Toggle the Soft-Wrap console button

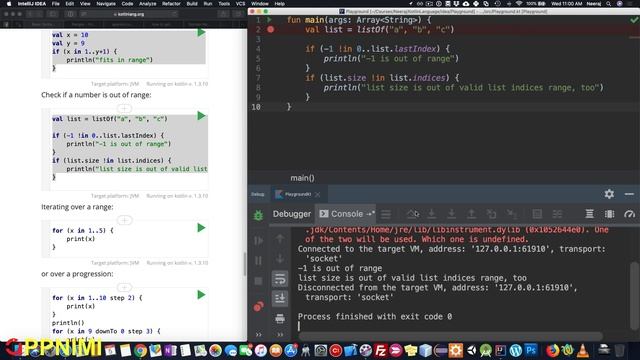coord(280,279)
